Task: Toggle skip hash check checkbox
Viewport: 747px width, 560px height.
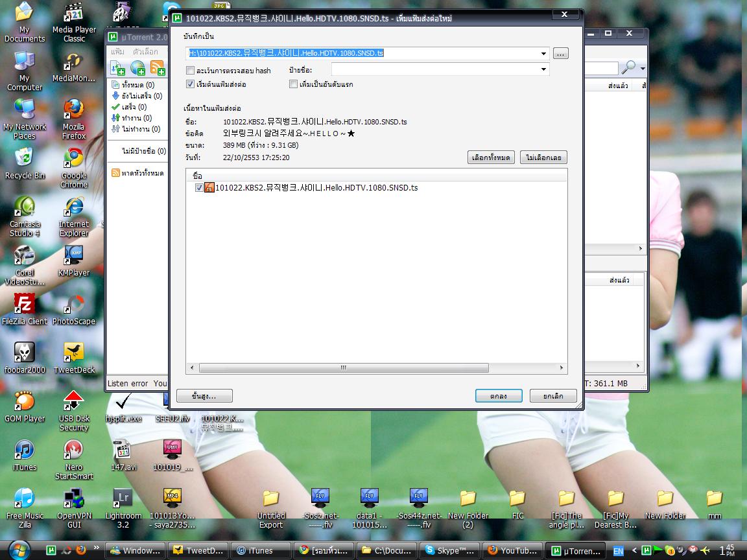Action: pyautogui.click(x=190, y=71)
